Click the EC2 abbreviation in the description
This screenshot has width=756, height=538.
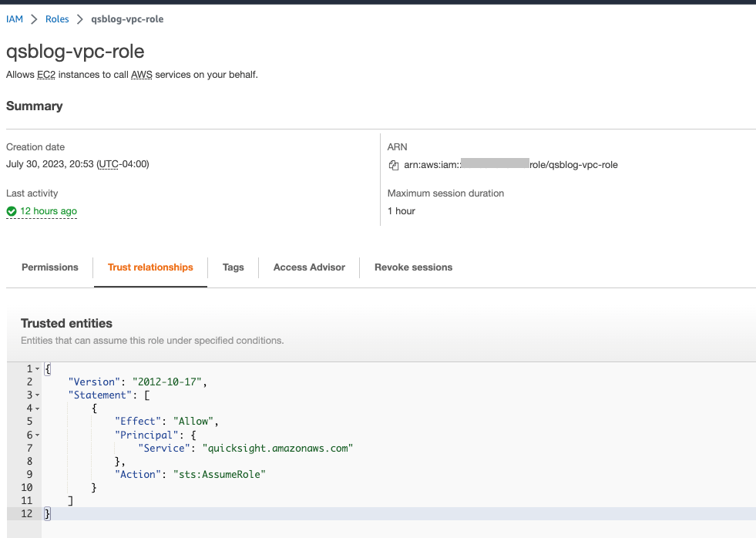(46, 75)
